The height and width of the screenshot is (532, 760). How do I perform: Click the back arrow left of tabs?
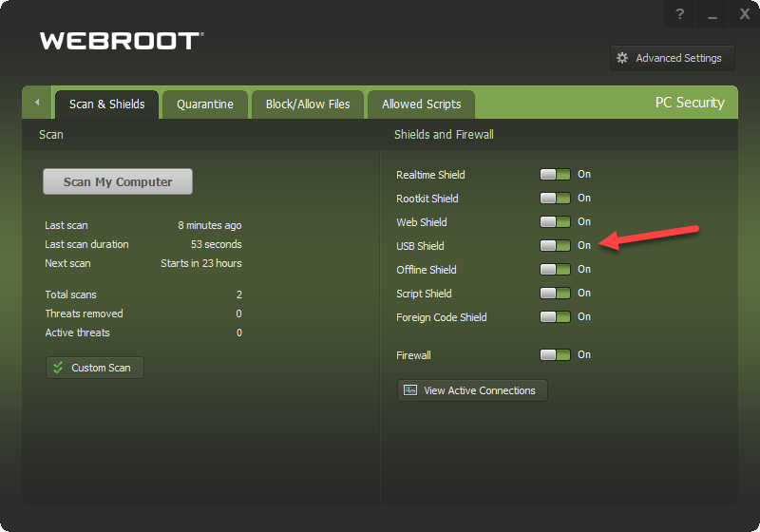tap(37, 103)
